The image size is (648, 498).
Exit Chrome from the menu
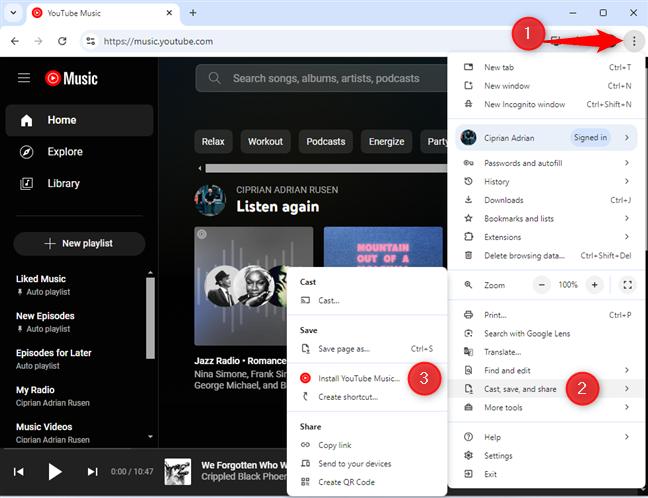[x=546, y=474]
